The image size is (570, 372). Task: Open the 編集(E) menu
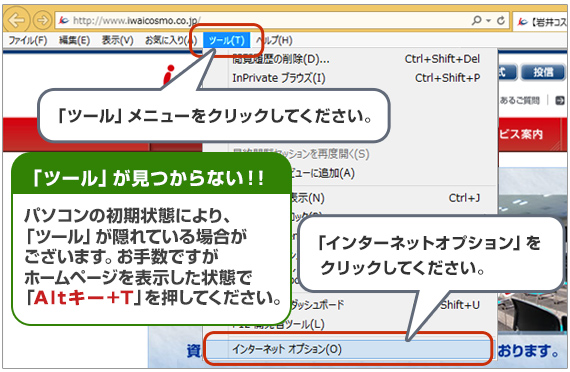pyautogui.click(x=74, y=40)
